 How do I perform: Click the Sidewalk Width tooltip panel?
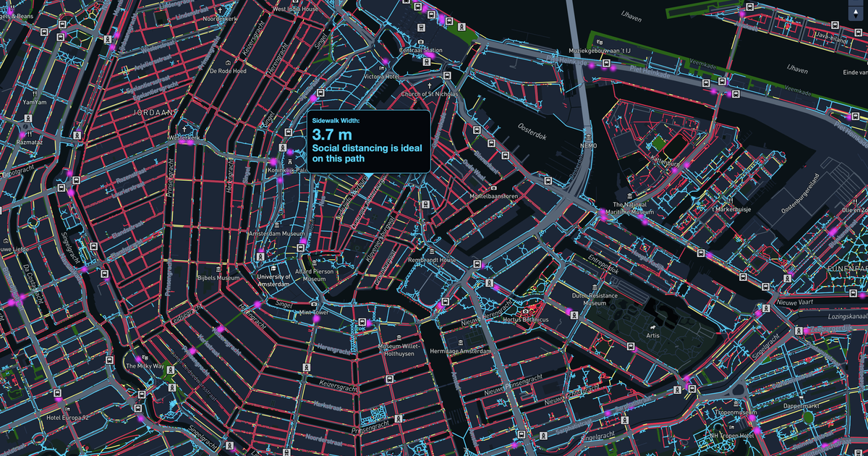pos(369,141)
